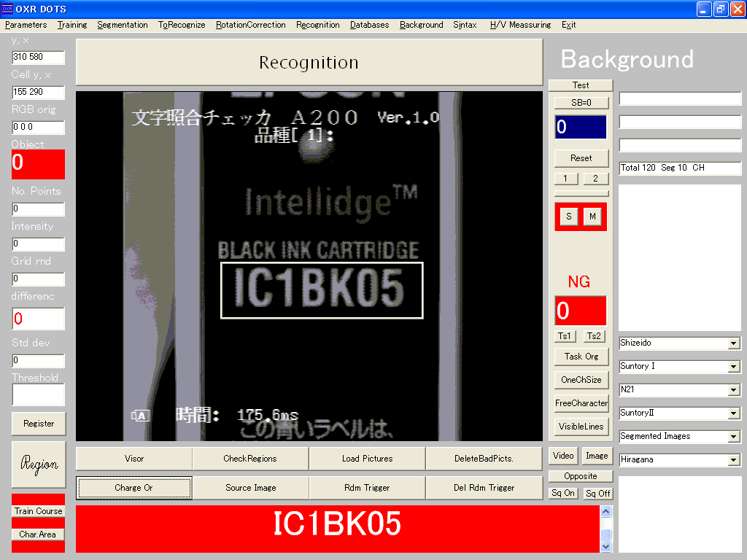
Task: Click the Ts2 button
Action: (594, 336)
